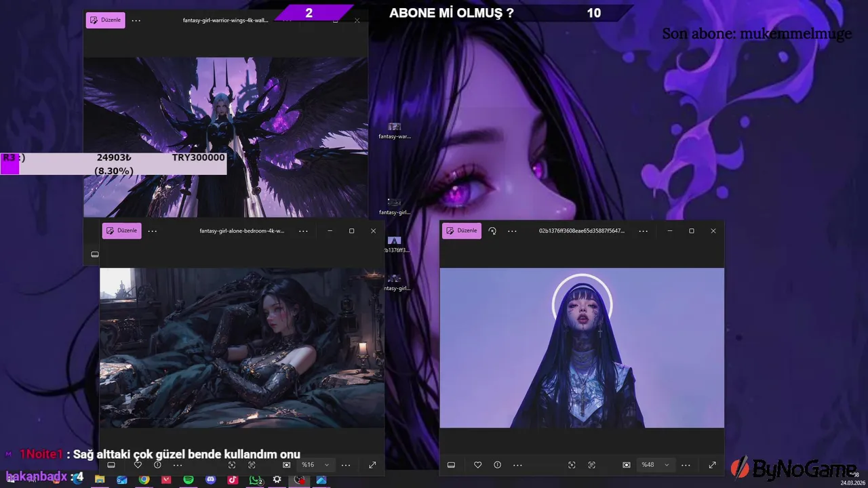Open the title-bar ellipsis after the 02b1376ff file name

tap(643, 230)
